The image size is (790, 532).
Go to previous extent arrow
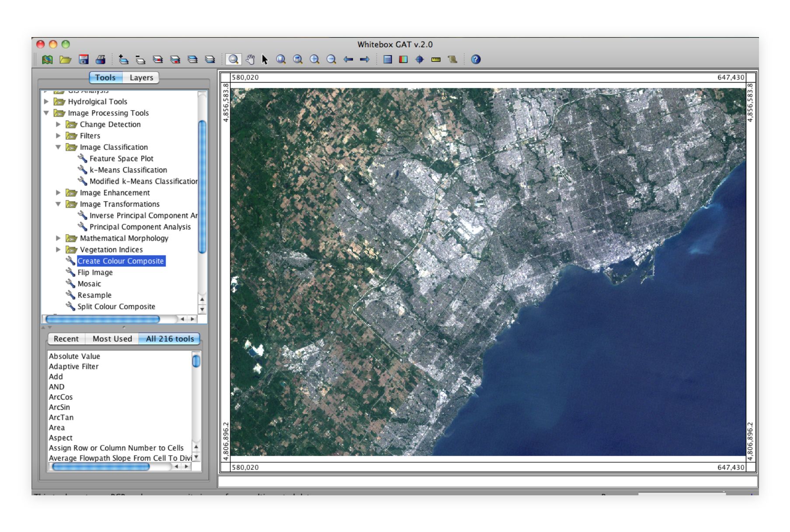coord(348,59)
